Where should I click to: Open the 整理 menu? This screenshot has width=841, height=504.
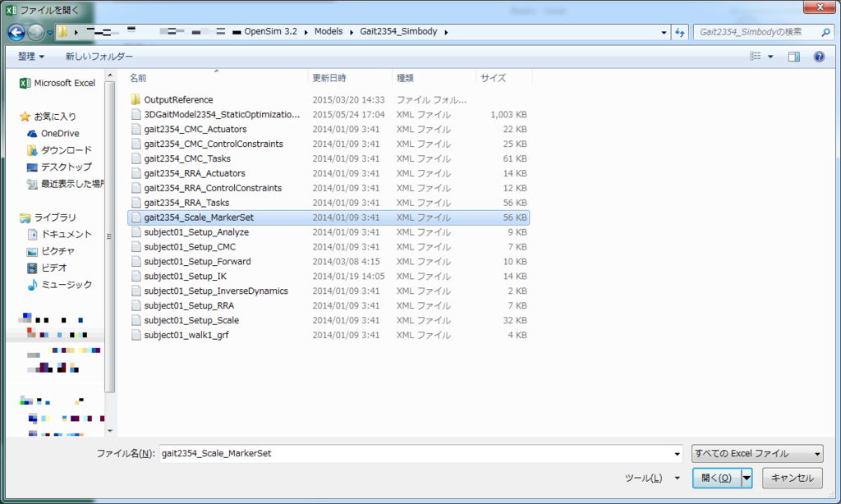[30, 57]
